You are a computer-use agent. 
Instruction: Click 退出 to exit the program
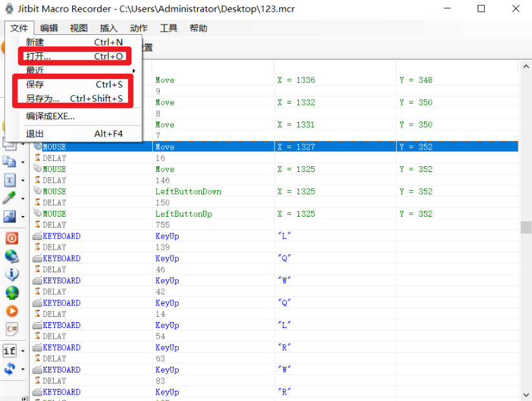tap(74, 134)
